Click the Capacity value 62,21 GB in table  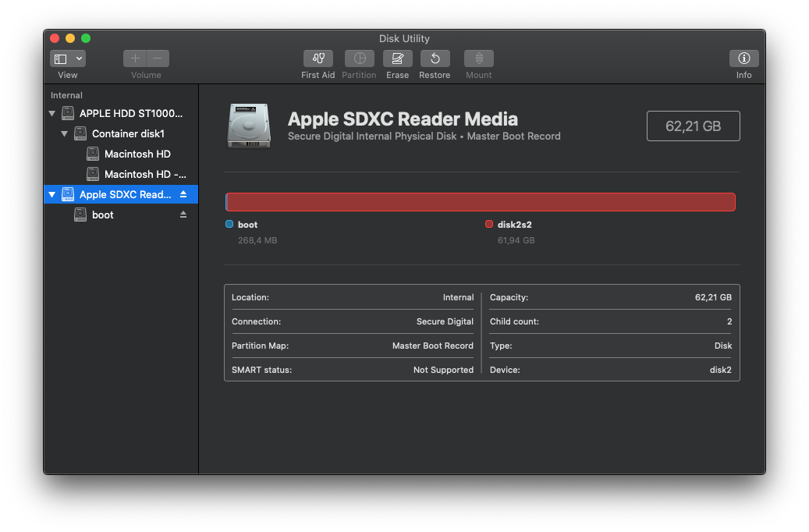[x=713, y=298]
